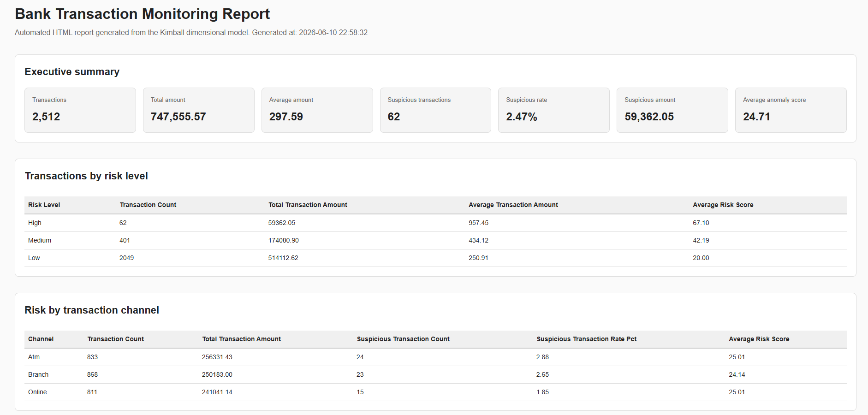Click the Average anomaly score card
Screen dimensions: 868x415
791,110
